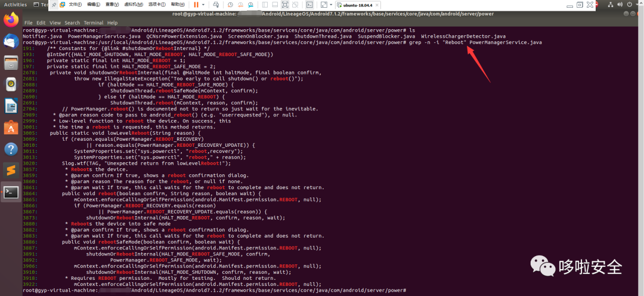Click the send Ctrl+Alt+Del icon

coord(216,5)
